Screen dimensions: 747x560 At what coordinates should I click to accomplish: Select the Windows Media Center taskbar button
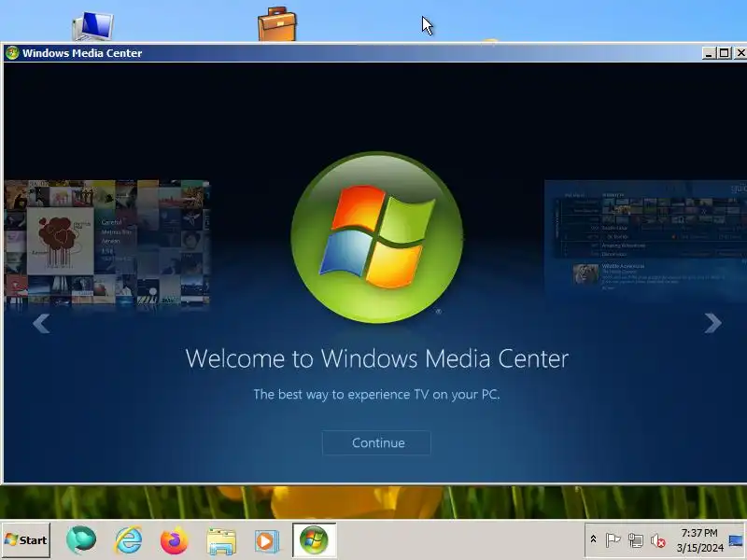point(314,540)
